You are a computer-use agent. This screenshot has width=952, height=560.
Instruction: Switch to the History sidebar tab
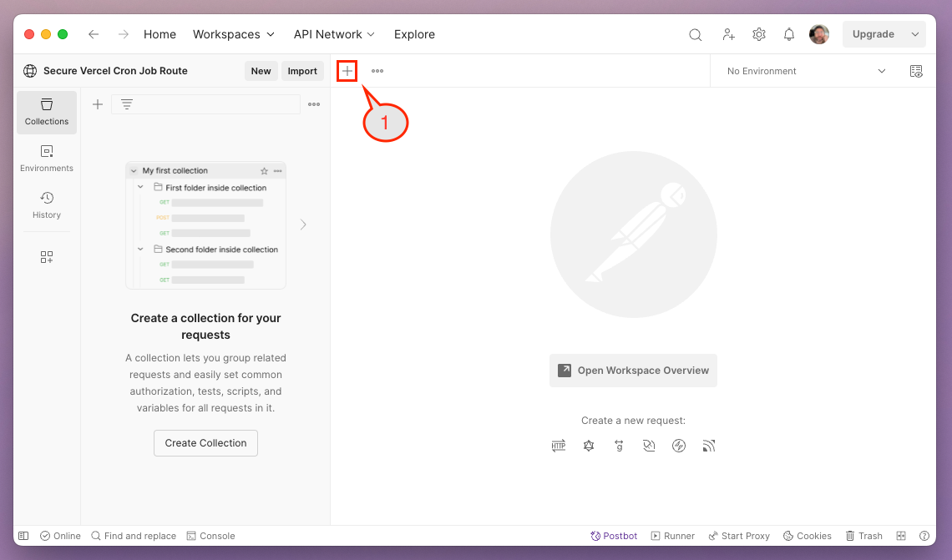(x=47, y=204)
